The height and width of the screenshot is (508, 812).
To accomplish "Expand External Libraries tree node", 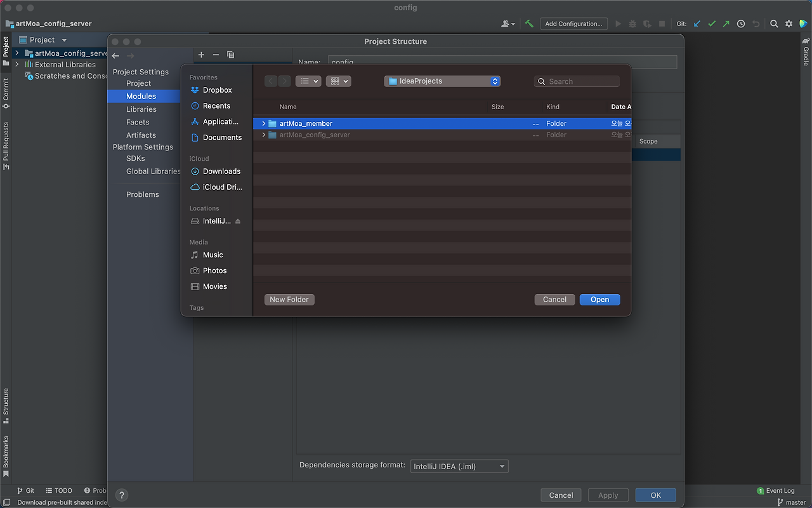I will [17, 65].
